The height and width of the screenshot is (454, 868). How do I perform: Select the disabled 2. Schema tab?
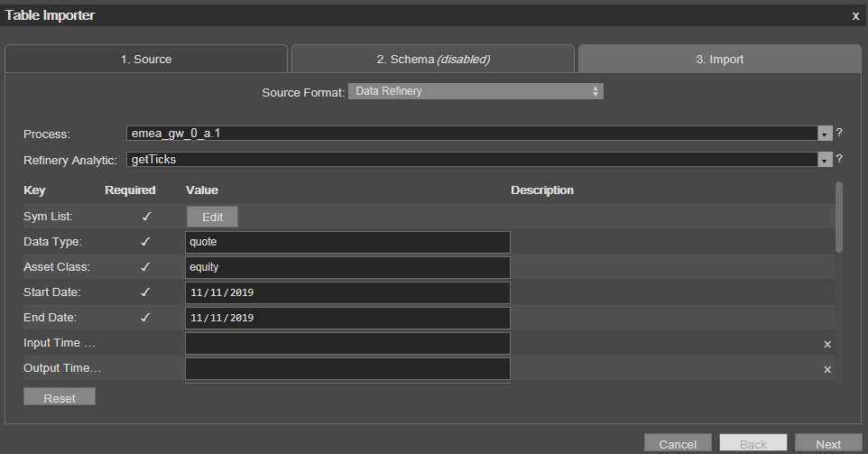point(433,59)
